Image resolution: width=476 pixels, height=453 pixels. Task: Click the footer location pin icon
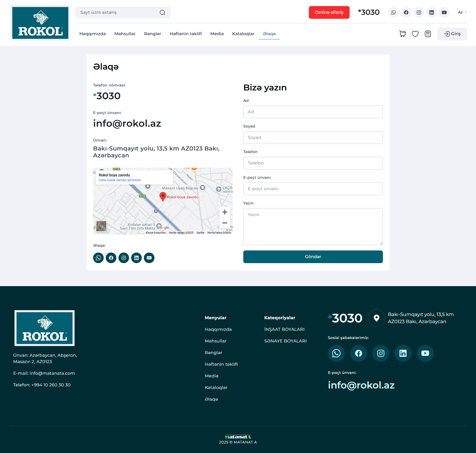pyautogui.click(x=376, y=318)
